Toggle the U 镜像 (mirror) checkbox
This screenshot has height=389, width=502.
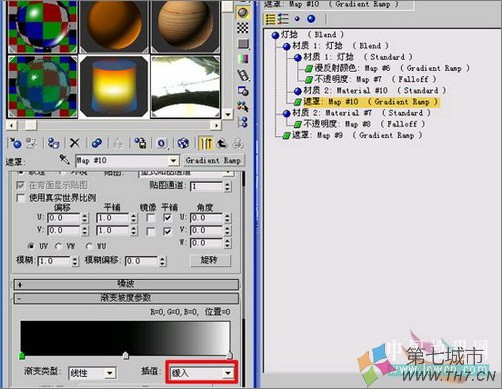click(151, 218)
